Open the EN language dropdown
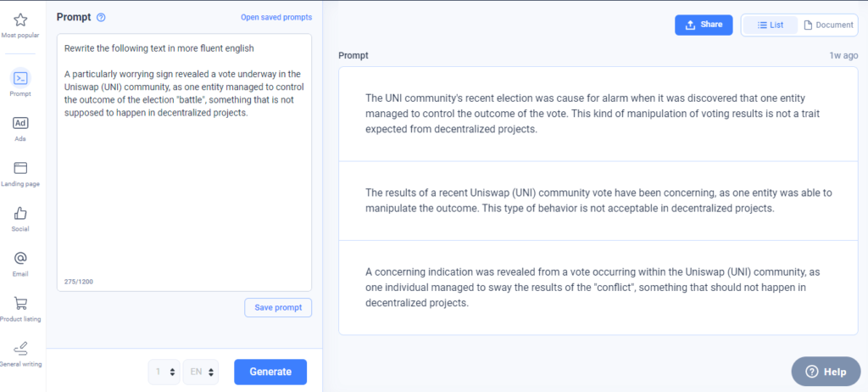This screenshot has height=392, width=868. click(201, 372)
